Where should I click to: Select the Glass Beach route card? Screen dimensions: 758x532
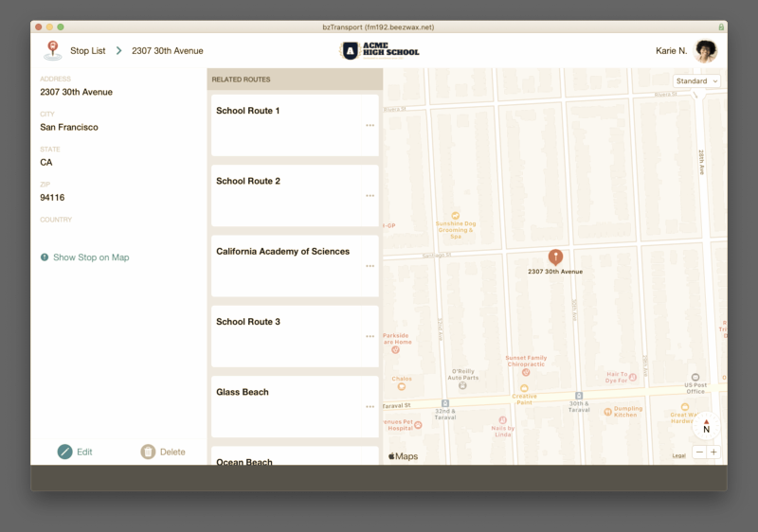(x=295, y=406)
